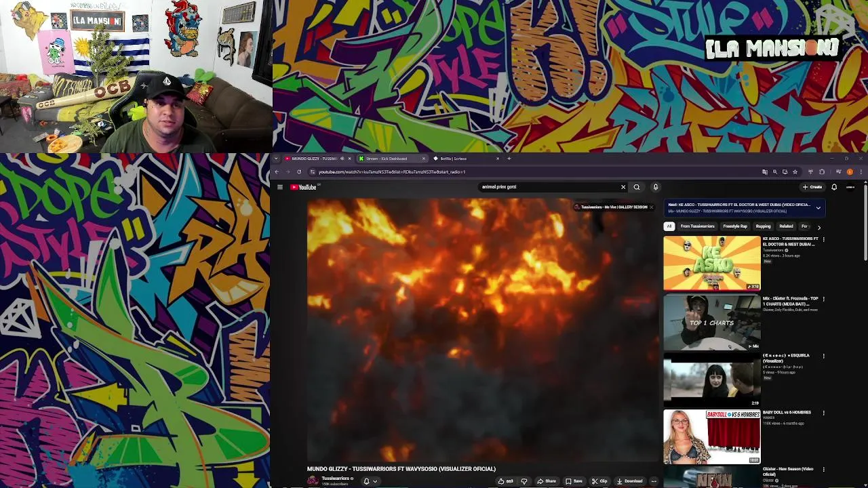
Task: Select the From Tussiwarriors filter chip
Action: (697, 226)
